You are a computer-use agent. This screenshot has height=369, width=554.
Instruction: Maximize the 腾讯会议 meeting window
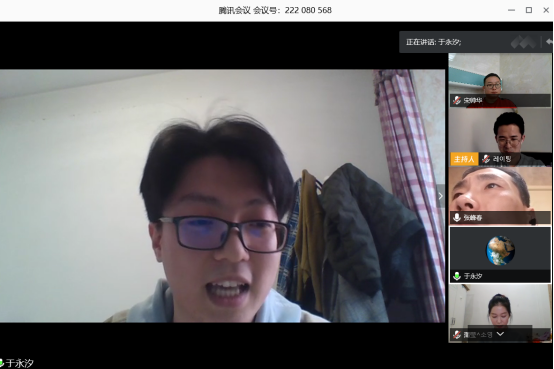click(529, 10)
